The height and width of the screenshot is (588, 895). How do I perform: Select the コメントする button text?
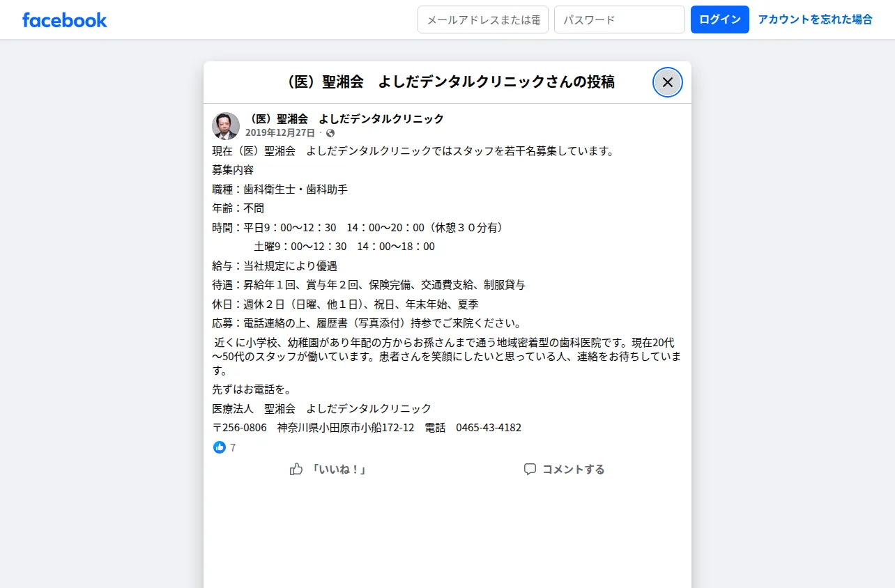click(573, 470)
